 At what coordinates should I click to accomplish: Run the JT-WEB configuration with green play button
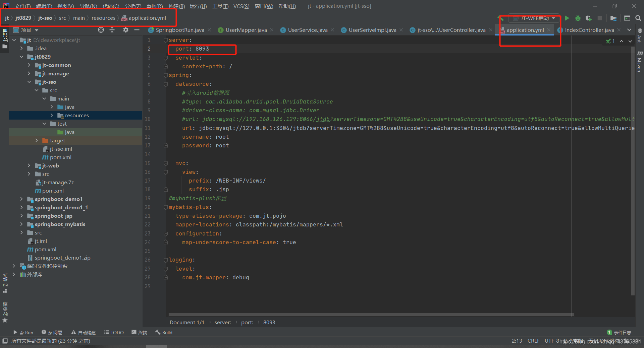point(567,18)
